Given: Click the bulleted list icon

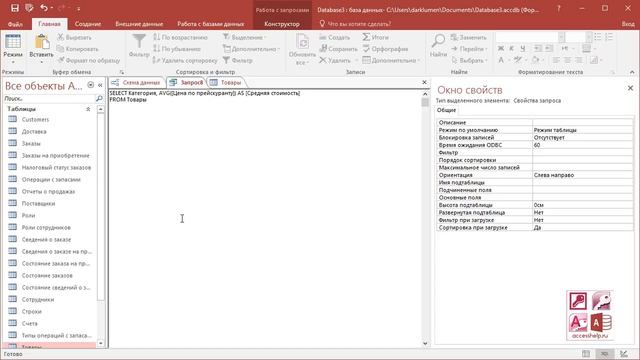Looking at the screenshot, I should [598, 38].
